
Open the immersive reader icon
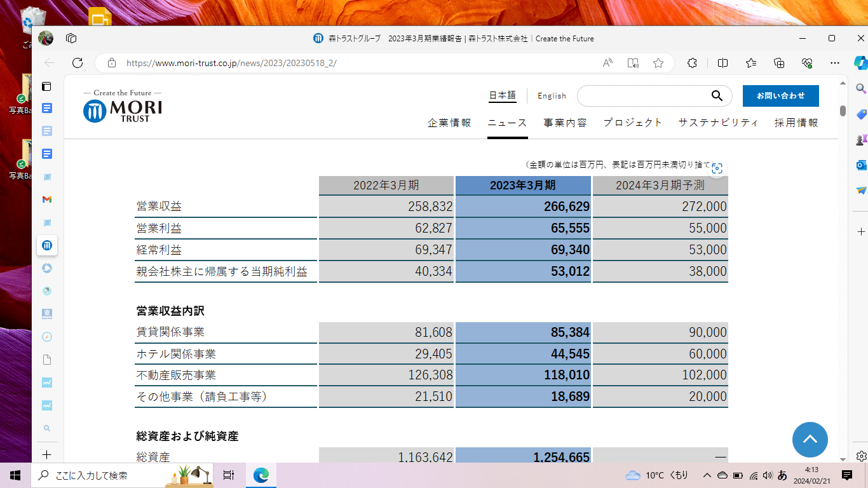pyautogui.click(x=633, y=63)
